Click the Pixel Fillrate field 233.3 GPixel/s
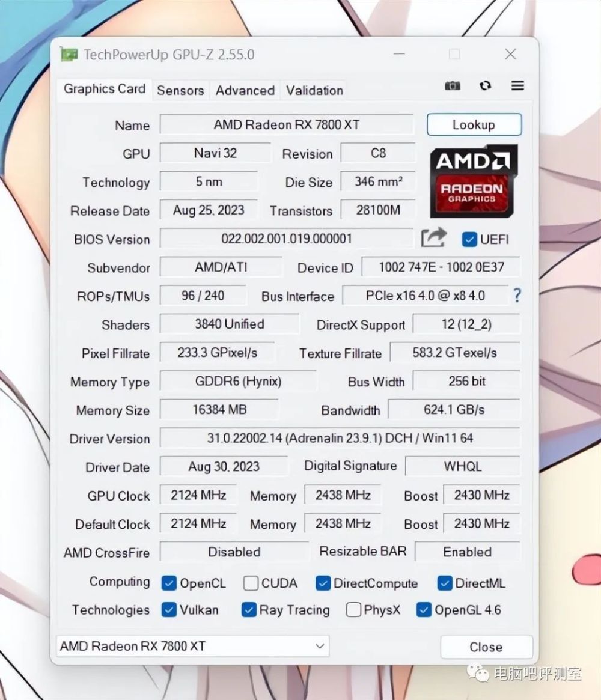Image resolution: width=601 pixels, height=700 pixels. pyautogui.click(x=217, y=353)
